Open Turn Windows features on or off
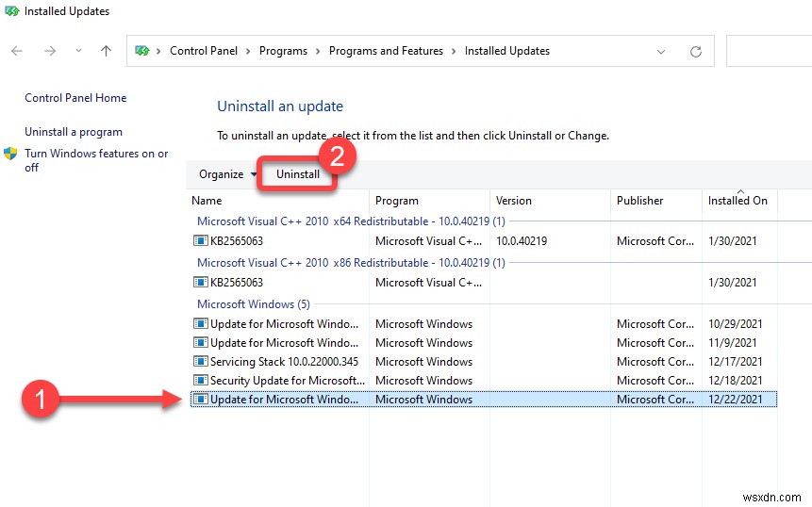Screen dimensions: 812x507 pos(96,160)
